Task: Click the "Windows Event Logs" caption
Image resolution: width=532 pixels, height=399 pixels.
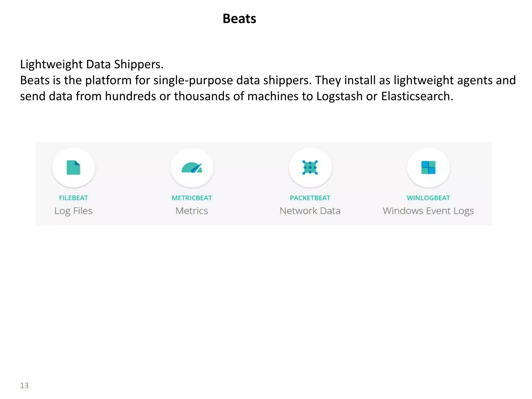Action: click(428, 211)
